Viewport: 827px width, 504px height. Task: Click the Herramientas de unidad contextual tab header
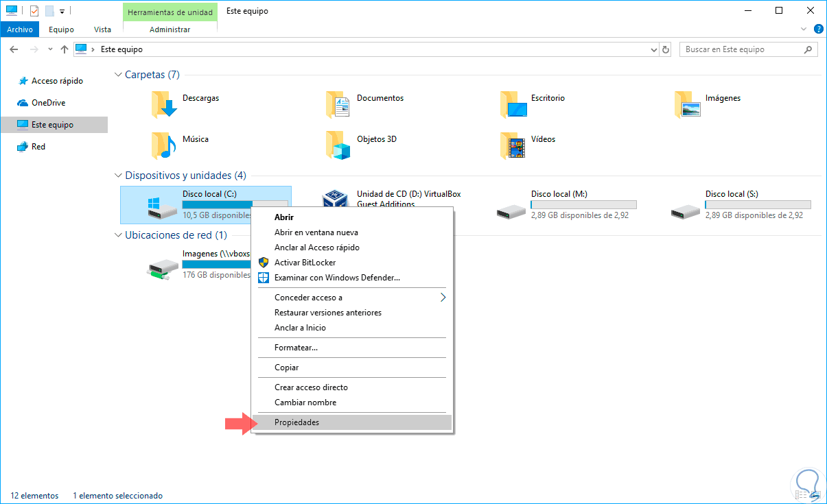[170, 12]
